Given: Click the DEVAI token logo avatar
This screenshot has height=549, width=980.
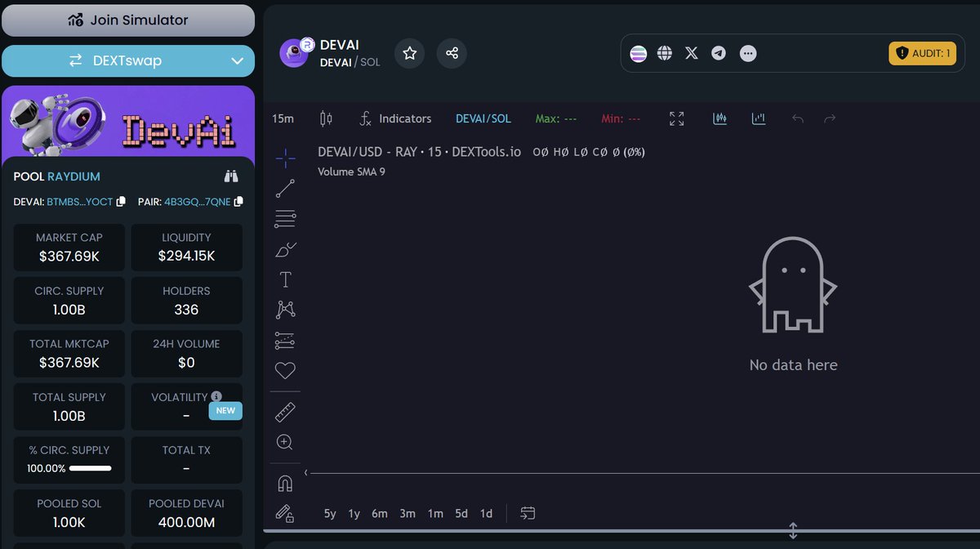Looking at the screenshot, I should tap(296, 52).
